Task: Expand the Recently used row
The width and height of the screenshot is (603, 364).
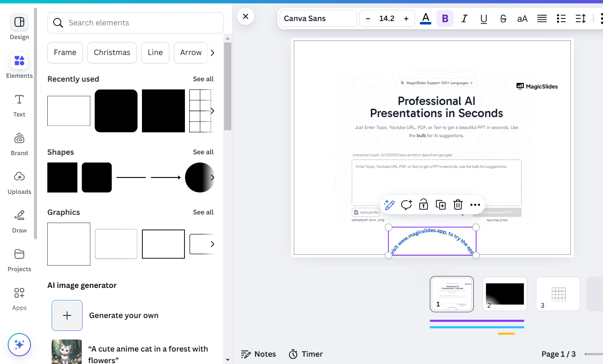Action: (212, 111)
